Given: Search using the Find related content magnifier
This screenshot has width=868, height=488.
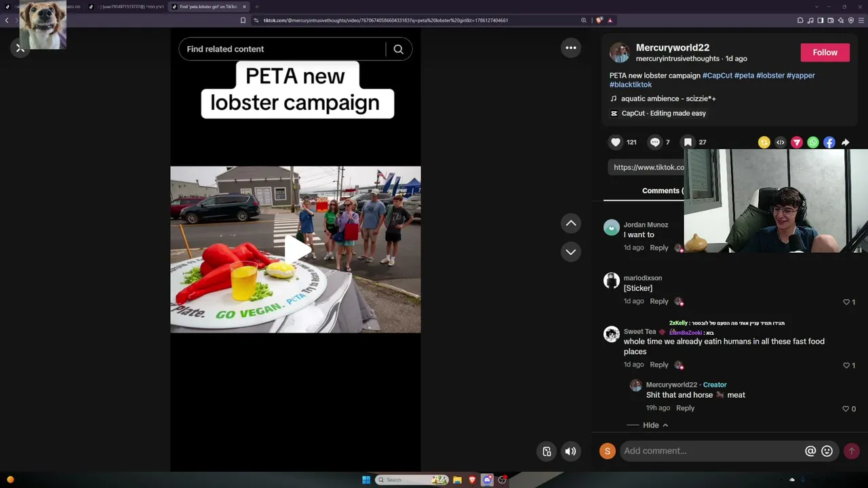Looking at the screenshot, I should coord(399,49).
